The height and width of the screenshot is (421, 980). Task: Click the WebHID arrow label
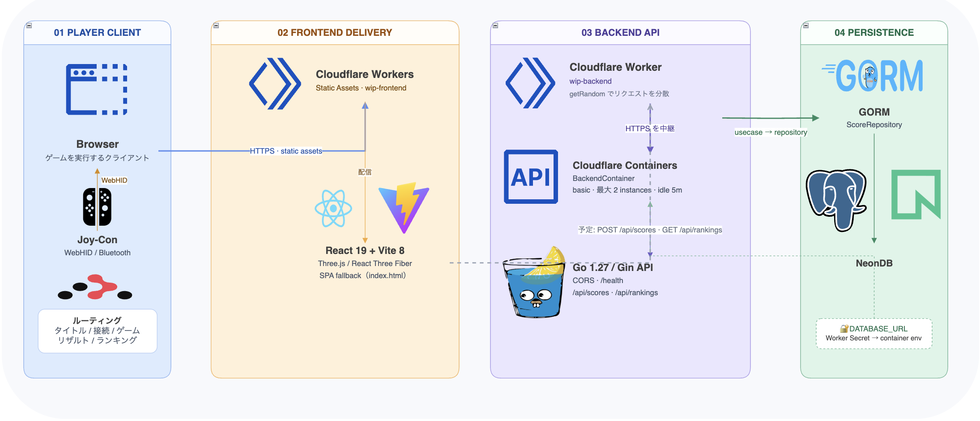click(114, 180)
